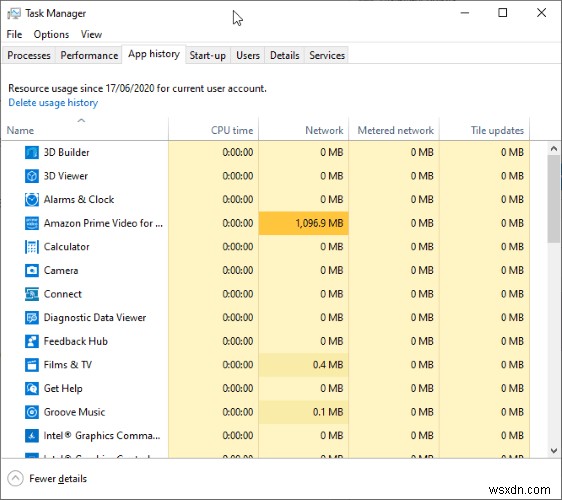562x500 pixels.
Task: Switch to the Details tab
Action: (285, 56)
